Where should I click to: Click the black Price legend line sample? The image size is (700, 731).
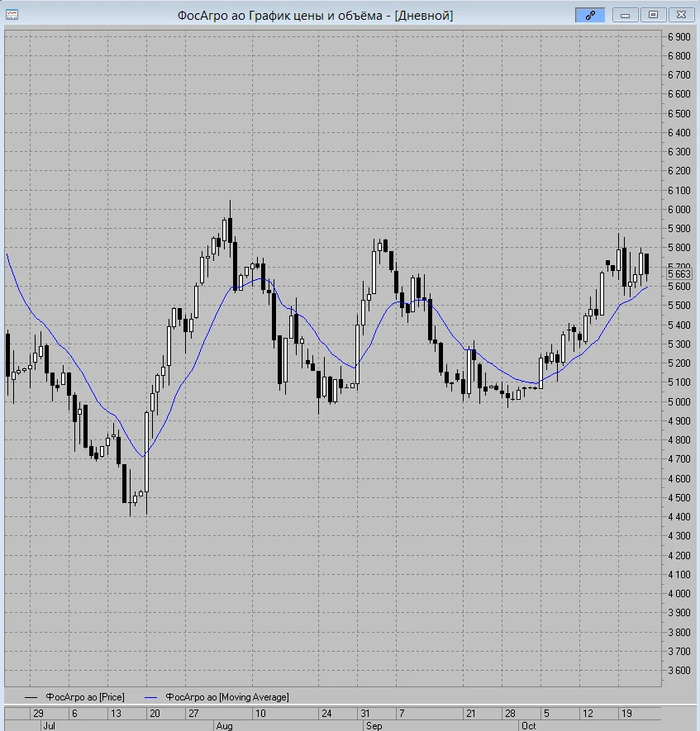click(31, 697)
